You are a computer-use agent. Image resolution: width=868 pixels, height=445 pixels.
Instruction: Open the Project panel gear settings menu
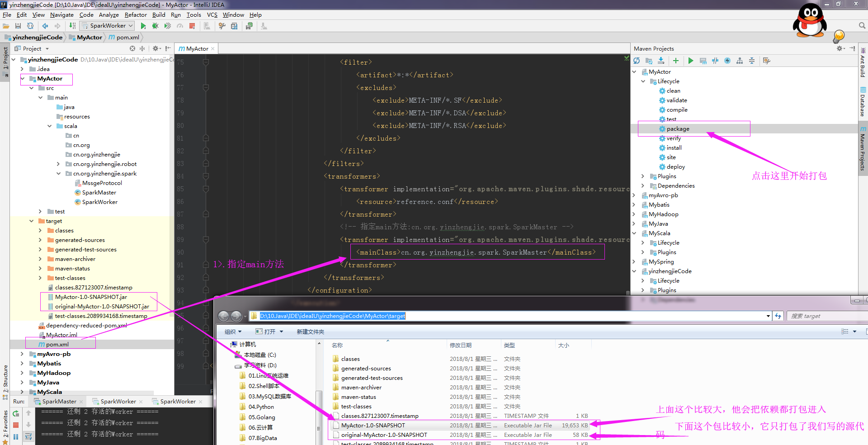(156, 48)
